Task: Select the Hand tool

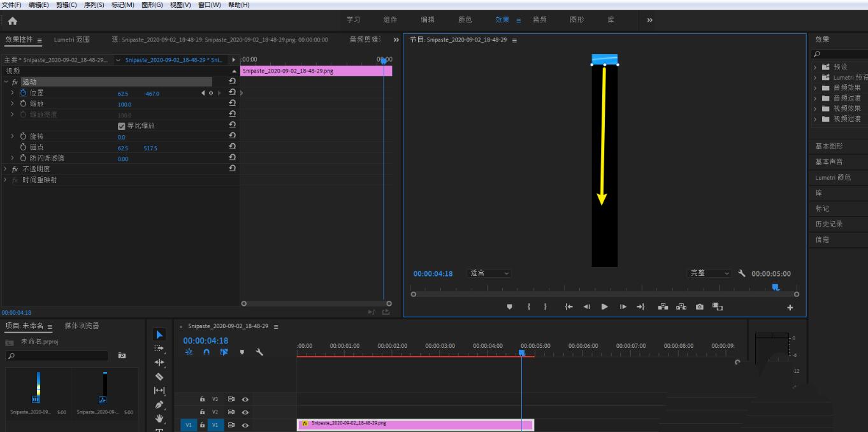Action: (x=159, y=419)
